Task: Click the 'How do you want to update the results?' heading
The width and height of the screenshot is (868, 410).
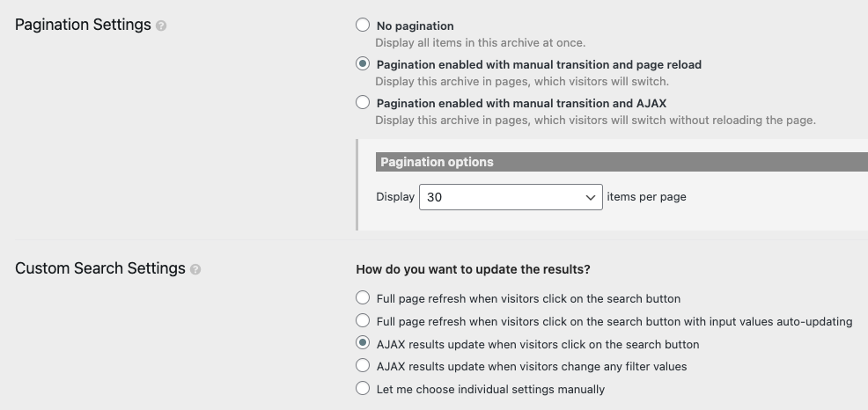Action: coord(473,269)
